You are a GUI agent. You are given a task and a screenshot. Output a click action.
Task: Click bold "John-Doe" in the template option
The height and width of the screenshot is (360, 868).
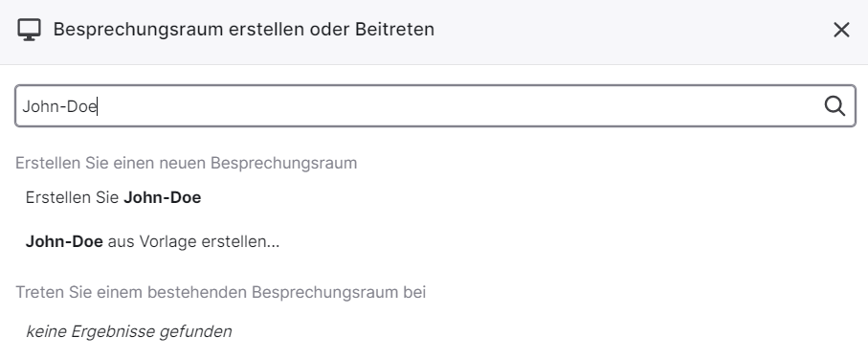pyautogui.click(x=64, y=241)
